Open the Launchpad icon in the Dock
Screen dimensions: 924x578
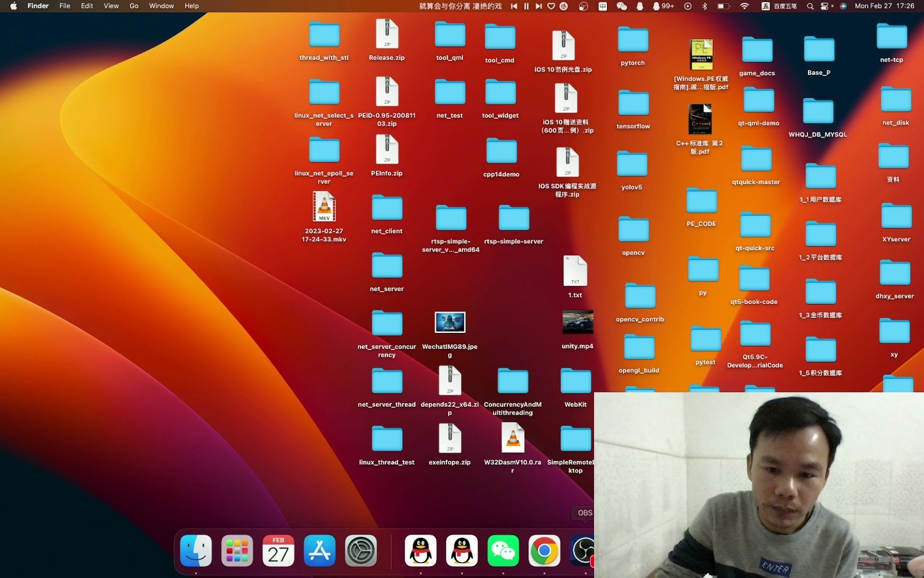tap(237, 551)
